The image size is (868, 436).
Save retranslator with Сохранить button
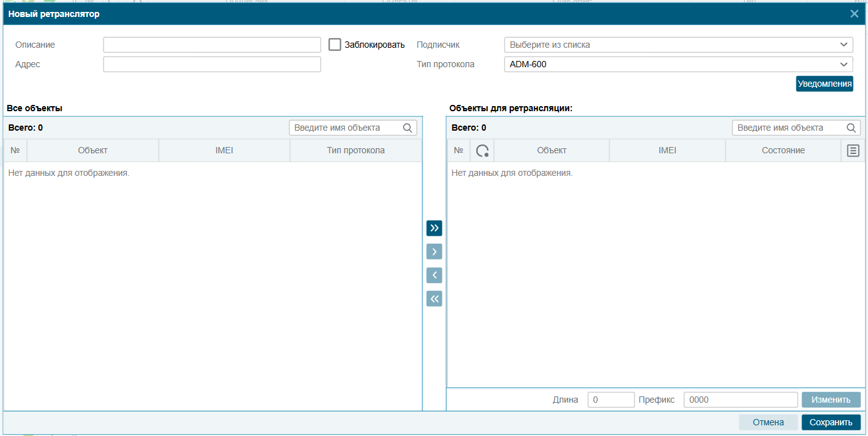pos(831,422)
